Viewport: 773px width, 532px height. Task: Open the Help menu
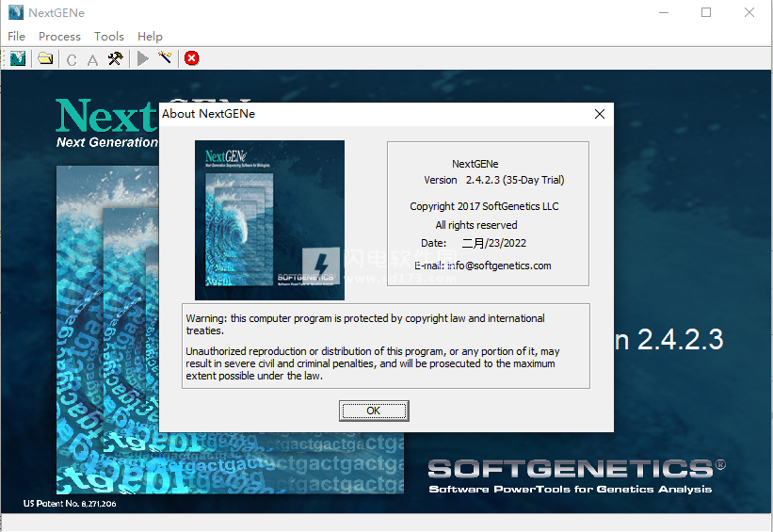click(150, 37)
